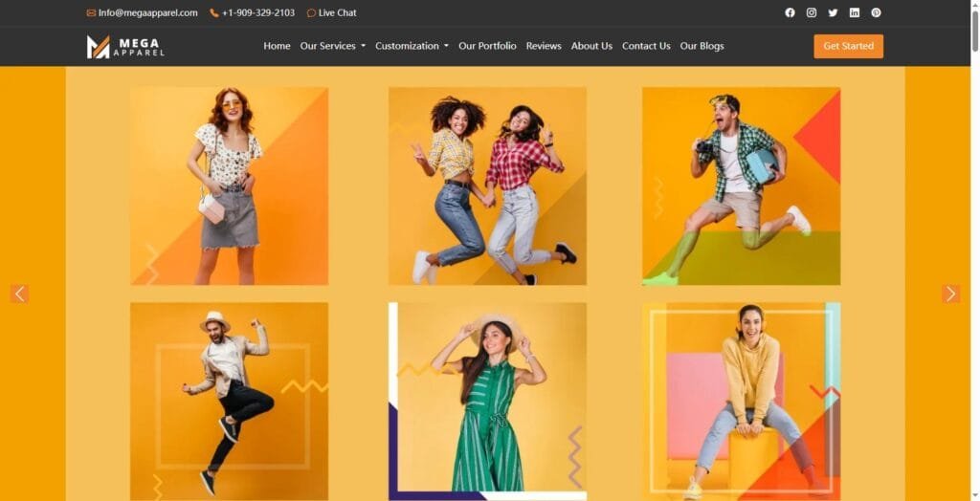Image resolution: width=980 pixels, height=501 pixels.
Task: Click the Live Chat bubble icon
Action: 311,13
